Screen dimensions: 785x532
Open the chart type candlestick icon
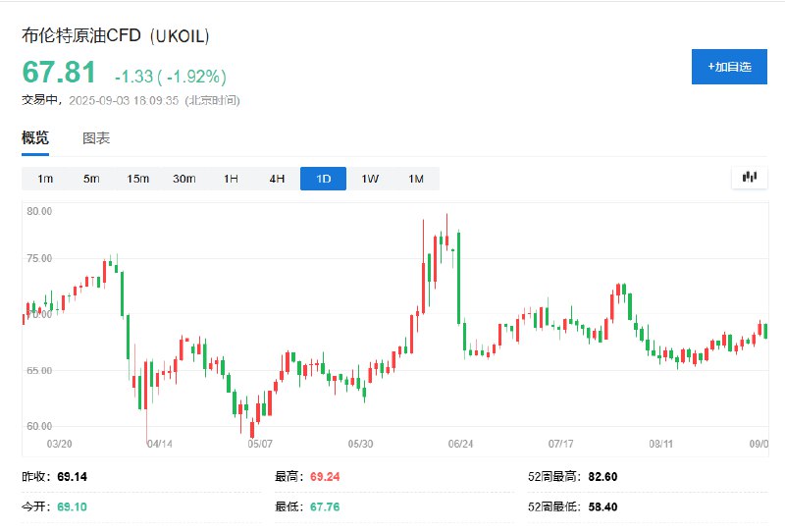tap(749, 177)
